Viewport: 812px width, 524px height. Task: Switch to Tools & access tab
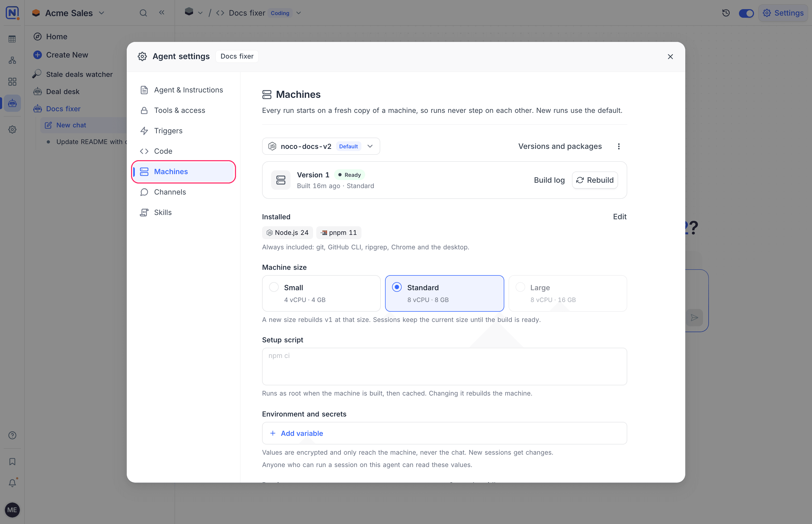(x=184, y=110)
